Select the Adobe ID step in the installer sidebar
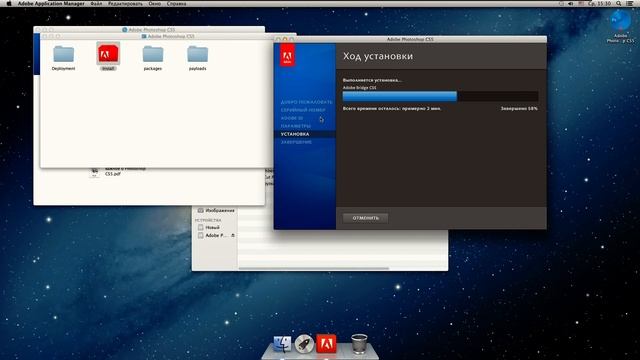Viewport: 640px width, 360px height. (291, 118)
